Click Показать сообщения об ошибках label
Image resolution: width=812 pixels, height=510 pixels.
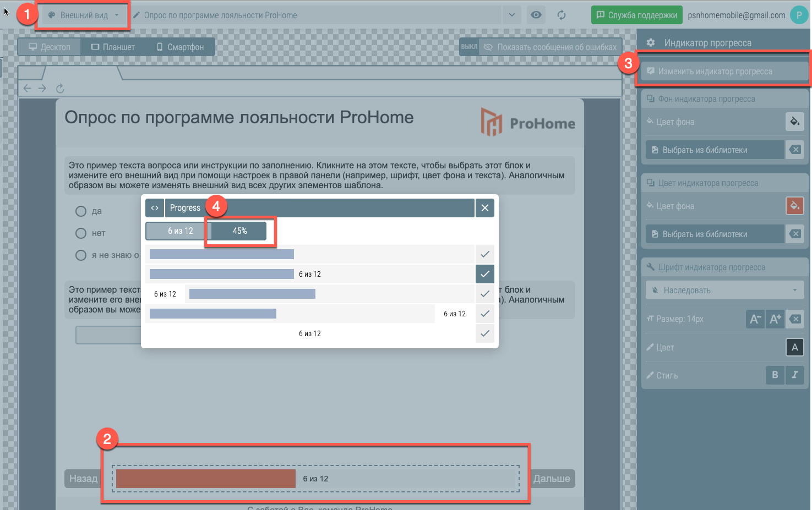coord(557,47)
